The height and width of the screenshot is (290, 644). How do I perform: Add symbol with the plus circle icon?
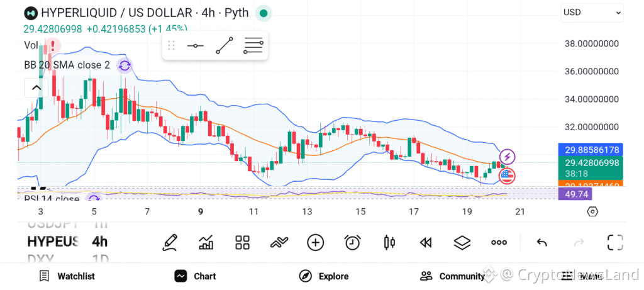tap(316, 242)
